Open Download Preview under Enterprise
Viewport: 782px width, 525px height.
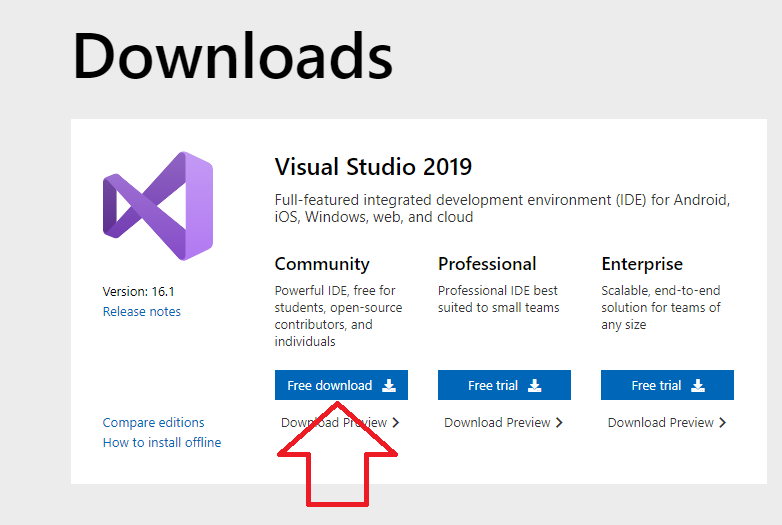click(x=667, y=422)
